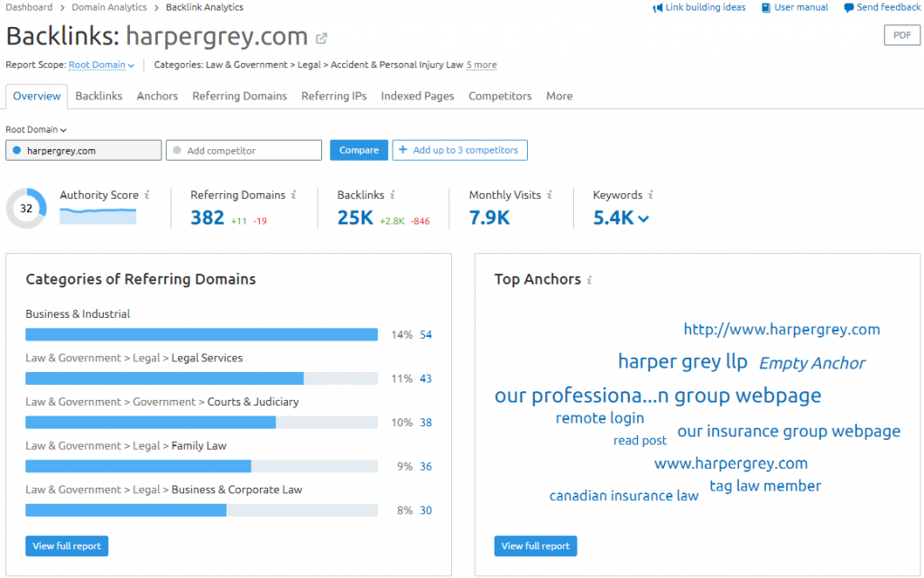
Task: Click the Send feedback speech bubble icon
Action: (x=848, y=7)
